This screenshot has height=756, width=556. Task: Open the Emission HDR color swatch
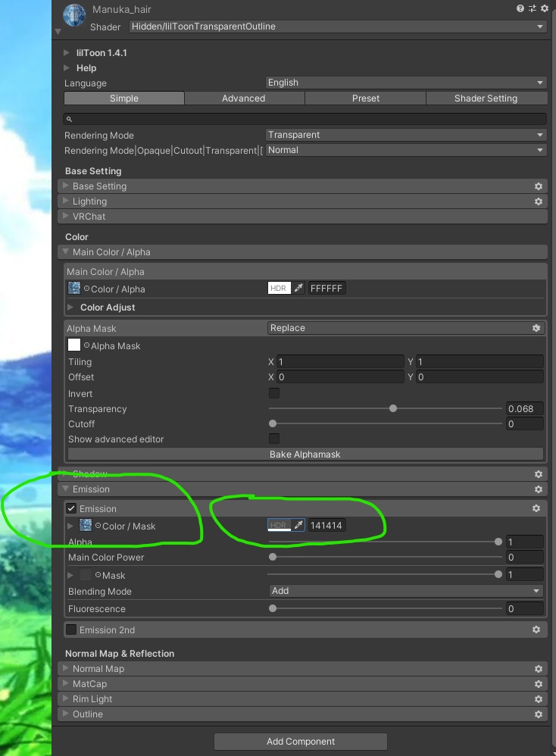280,525
